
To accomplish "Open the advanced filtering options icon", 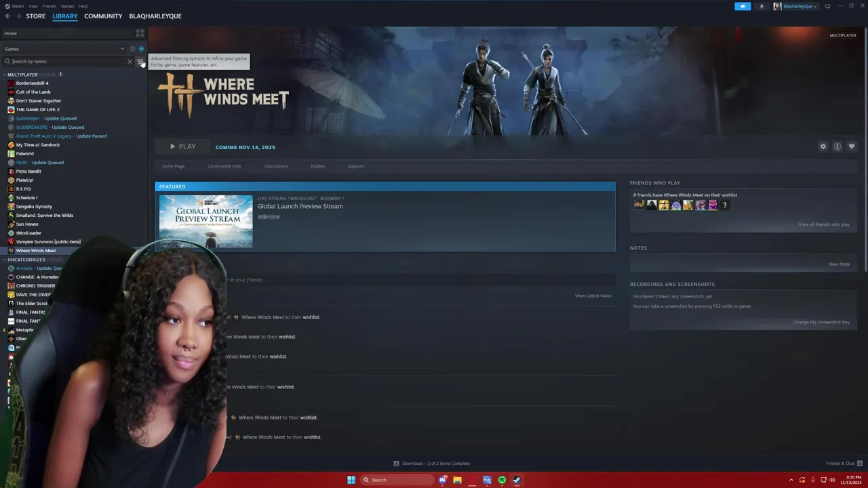I will pos(140,62).
